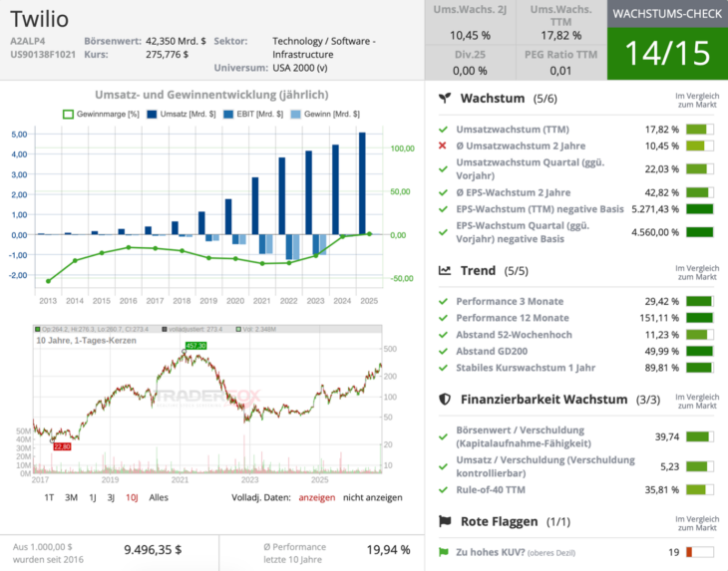
Task: Open the Umsatzwachstum (TTM) metric link
Action: [x=513, y=130]
